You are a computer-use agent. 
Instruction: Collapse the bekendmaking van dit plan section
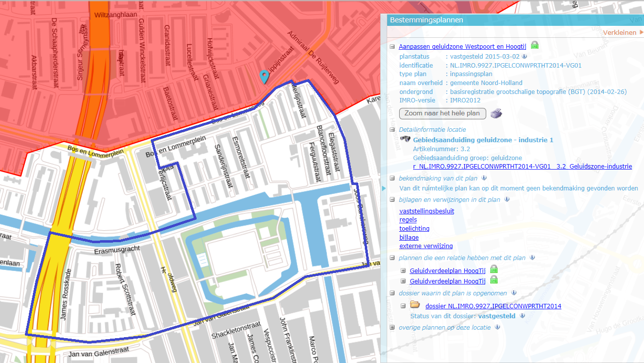tap(393, 178)
